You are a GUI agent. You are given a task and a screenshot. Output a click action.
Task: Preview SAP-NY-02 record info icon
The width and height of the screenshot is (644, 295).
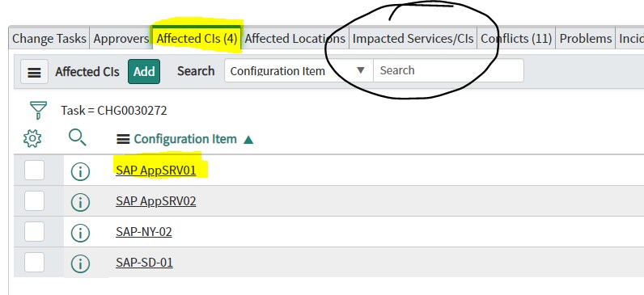coord(80,233)
